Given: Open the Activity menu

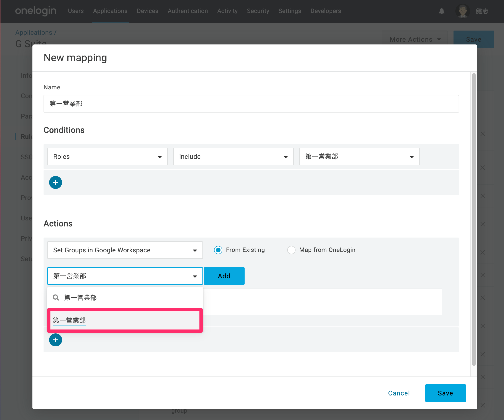Looking at the screenshot, I should 227,11.
